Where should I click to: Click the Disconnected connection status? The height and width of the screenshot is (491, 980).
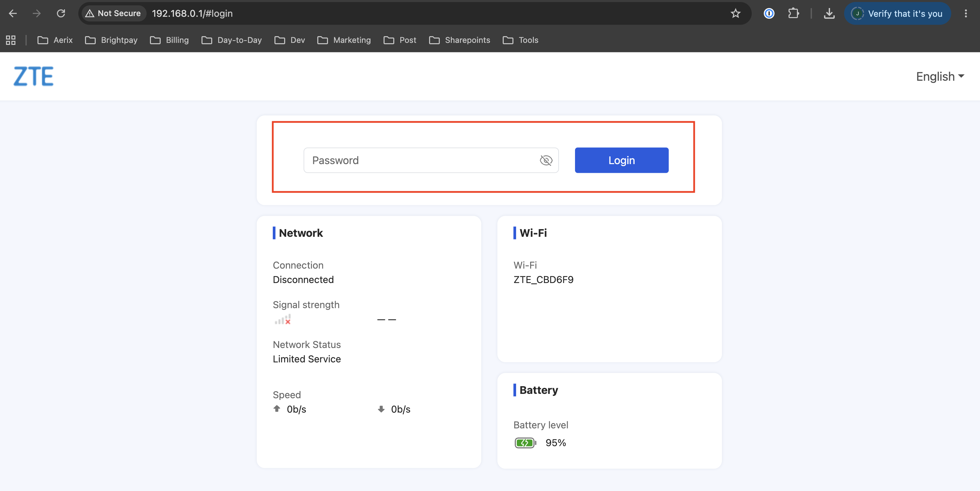tap(303, 280)
